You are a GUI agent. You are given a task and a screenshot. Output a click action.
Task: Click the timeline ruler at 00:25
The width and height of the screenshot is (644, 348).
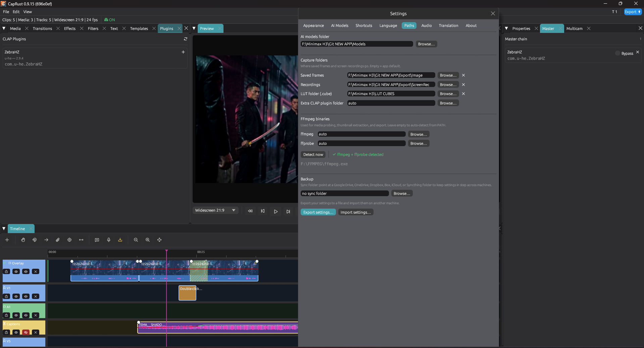[x=201, y=252]
